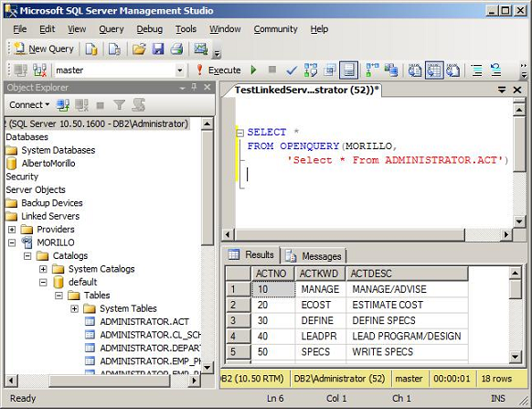Click Disconnect icon in Object Explorer

(x=81, y=105)
